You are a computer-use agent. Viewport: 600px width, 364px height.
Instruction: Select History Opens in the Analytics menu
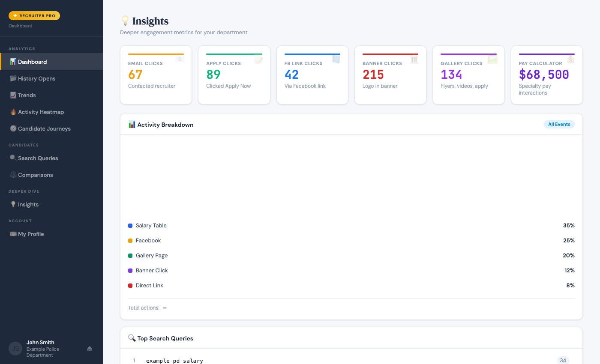coord(37,78)
